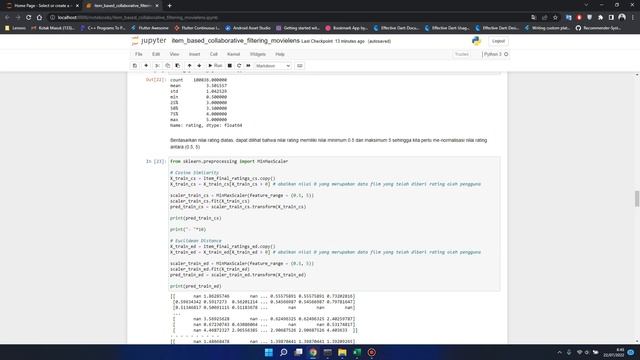This screenshot has height=360, width=640.
Task: Open the Chrome profile avatar
Action: point(622,17)
